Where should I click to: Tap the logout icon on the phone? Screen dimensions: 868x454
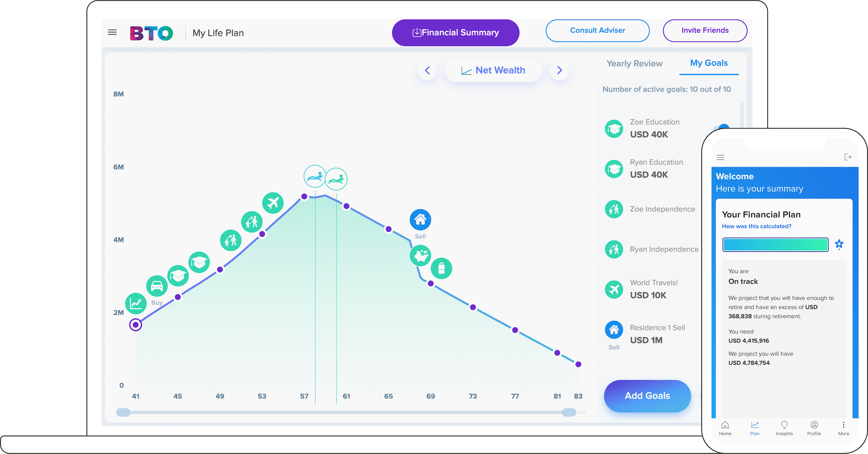coord(848,157)
